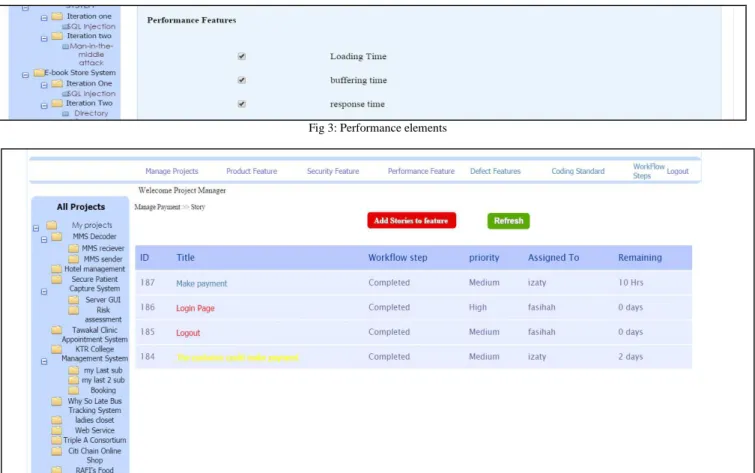
Task: Open the WorkFlow Steps menu item
Action: [649, 171]
